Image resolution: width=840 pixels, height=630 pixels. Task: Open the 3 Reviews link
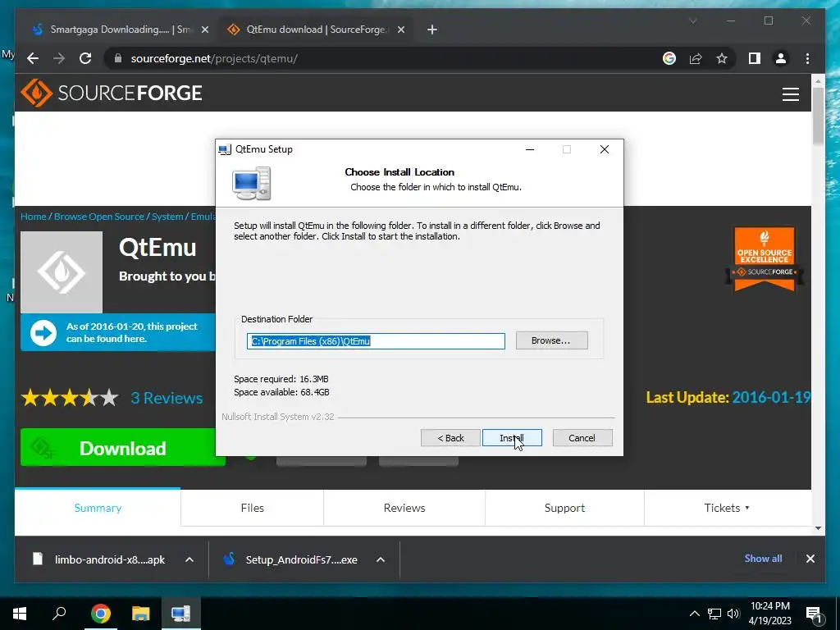(167, 398)
